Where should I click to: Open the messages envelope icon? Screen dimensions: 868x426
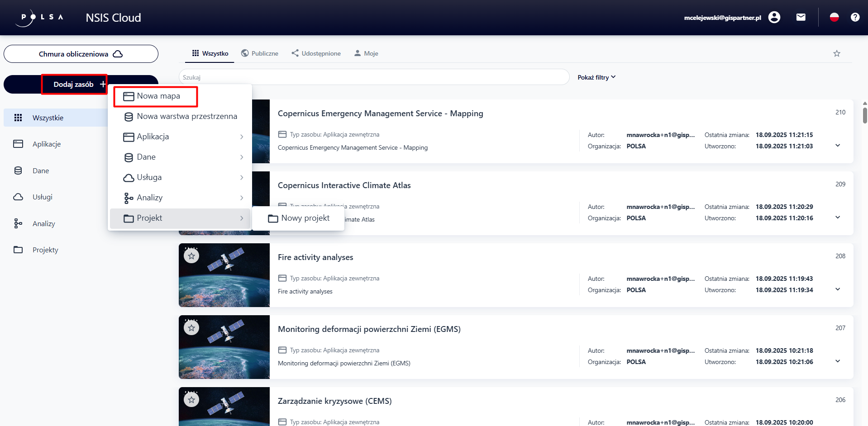801,18
